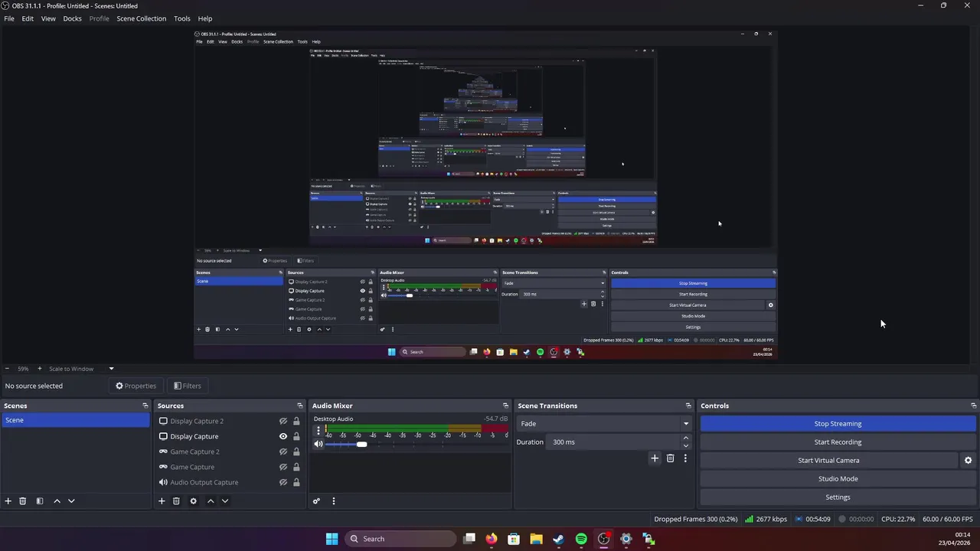Open File menu
This screenshot has height=551, width=980.
9,18
